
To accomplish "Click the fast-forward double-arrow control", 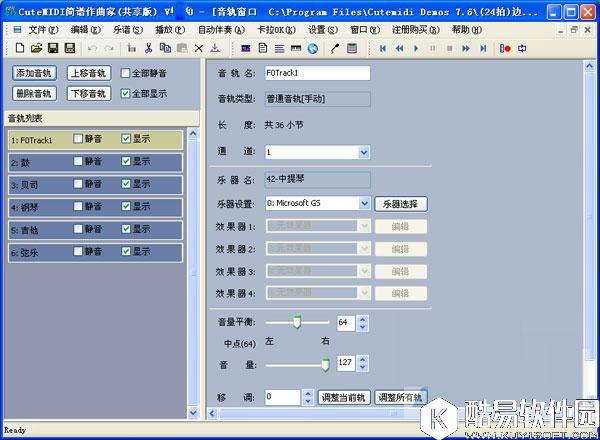I will [466, 48].
